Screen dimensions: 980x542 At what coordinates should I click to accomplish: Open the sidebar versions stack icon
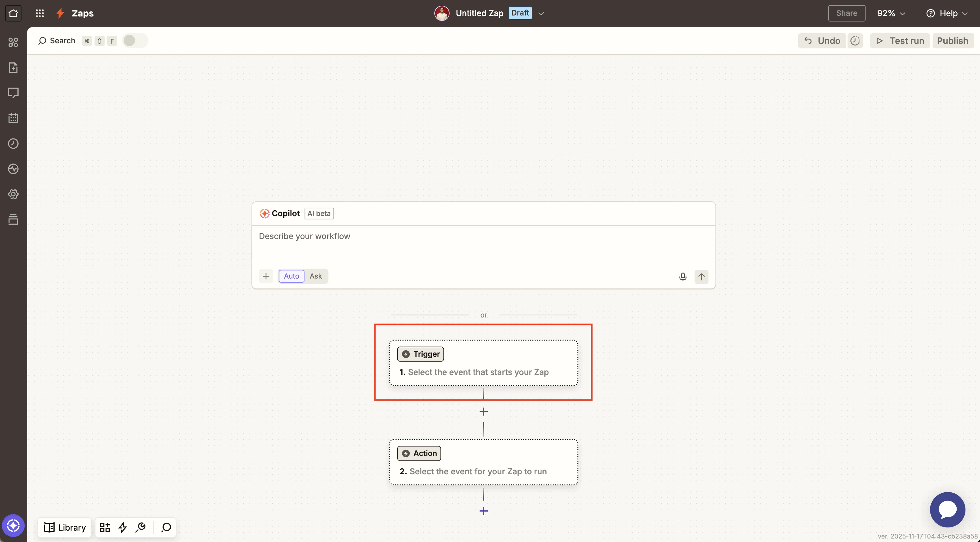pyautogui.click(x=13, y=219)
